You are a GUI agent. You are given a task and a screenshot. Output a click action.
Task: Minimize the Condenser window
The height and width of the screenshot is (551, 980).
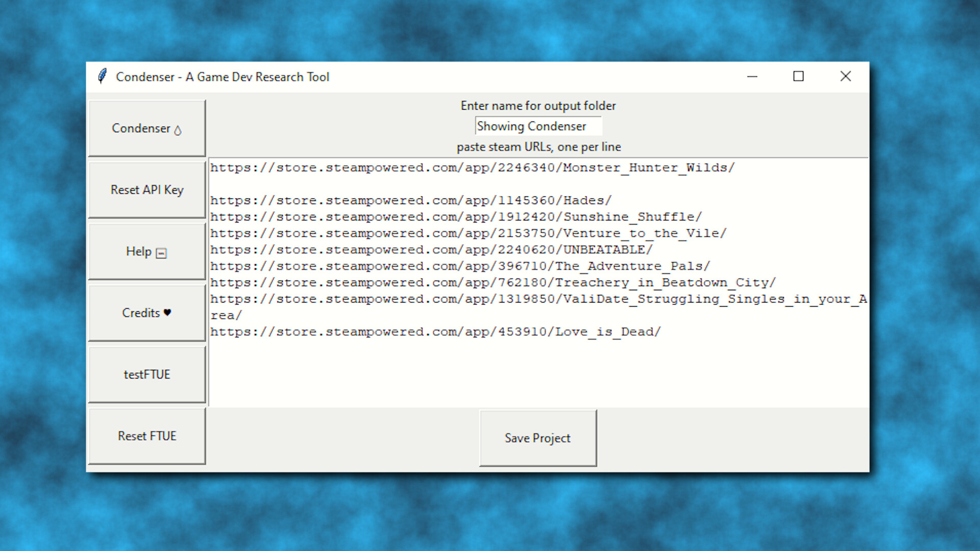tap(752, 77)
